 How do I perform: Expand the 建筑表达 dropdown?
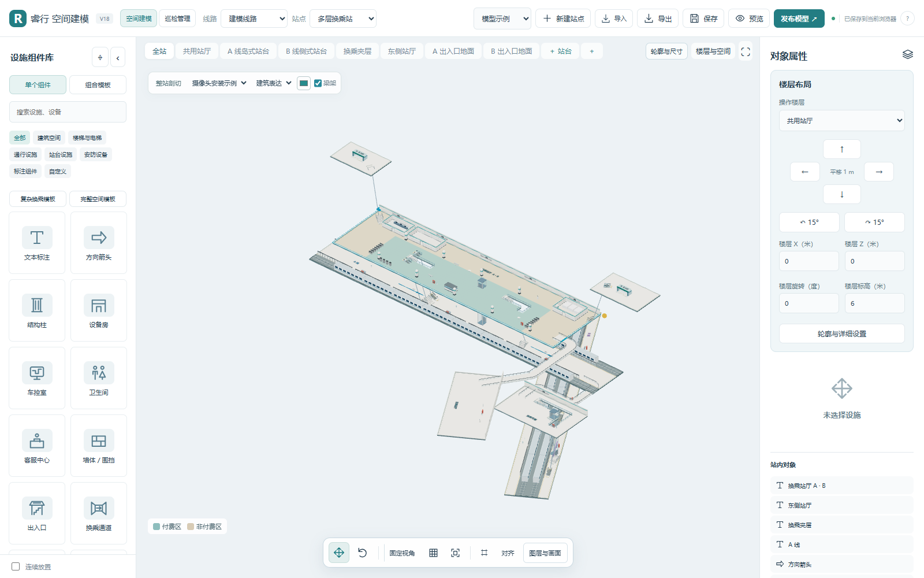coord(274,83)
